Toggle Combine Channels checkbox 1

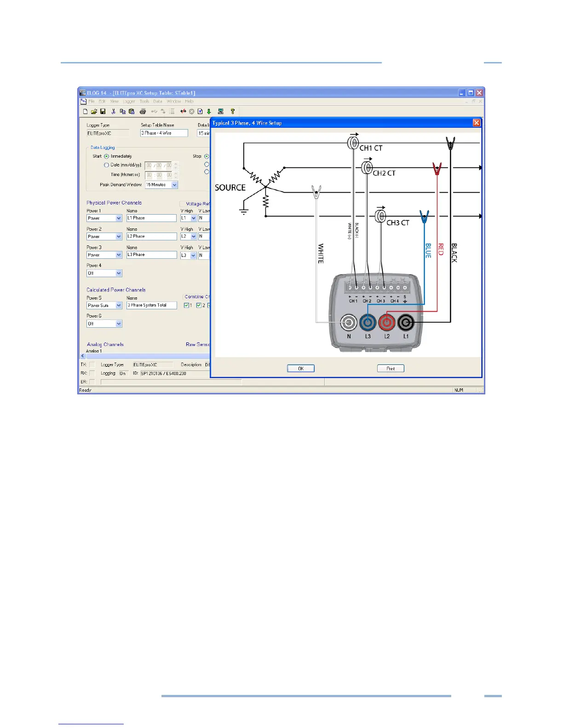(x=186, y=305)
